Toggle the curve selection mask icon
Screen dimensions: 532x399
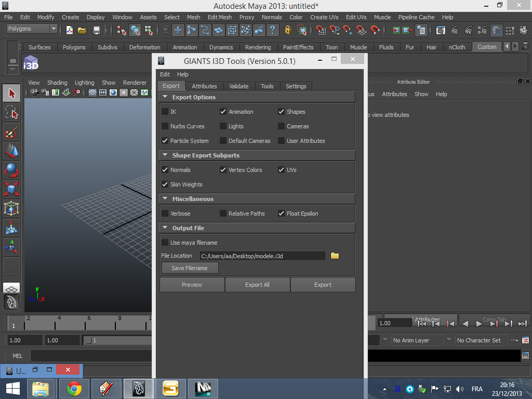(x=205, y=30)
